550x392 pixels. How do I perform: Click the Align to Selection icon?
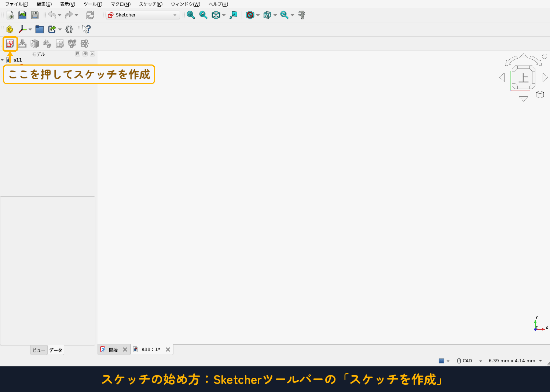[x=234, y=15]
